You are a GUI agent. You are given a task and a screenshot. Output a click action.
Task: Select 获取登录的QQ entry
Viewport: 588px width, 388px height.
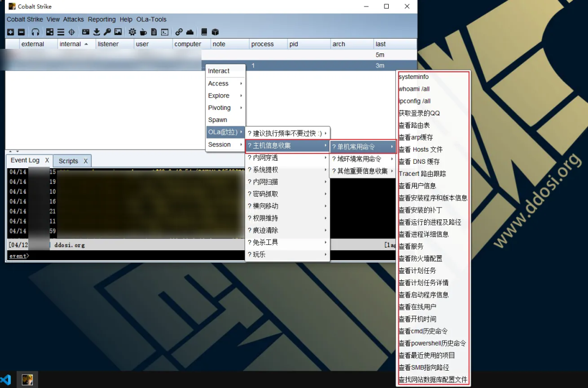point(433,113)
